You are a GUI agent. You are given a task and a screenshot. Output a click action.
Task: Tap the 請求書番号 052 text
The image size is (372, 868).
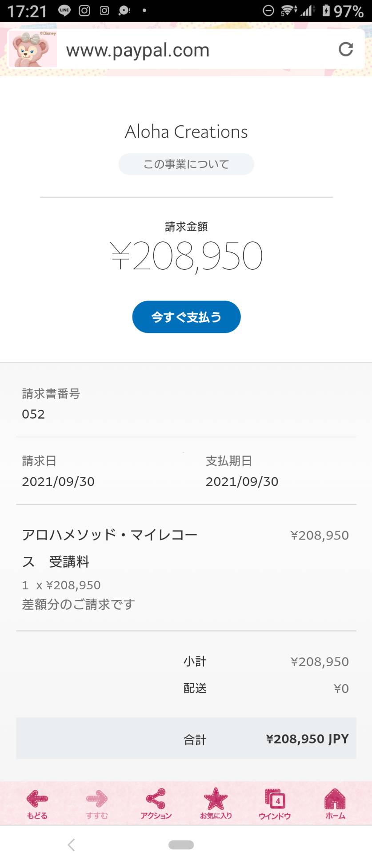click(51, 404)
